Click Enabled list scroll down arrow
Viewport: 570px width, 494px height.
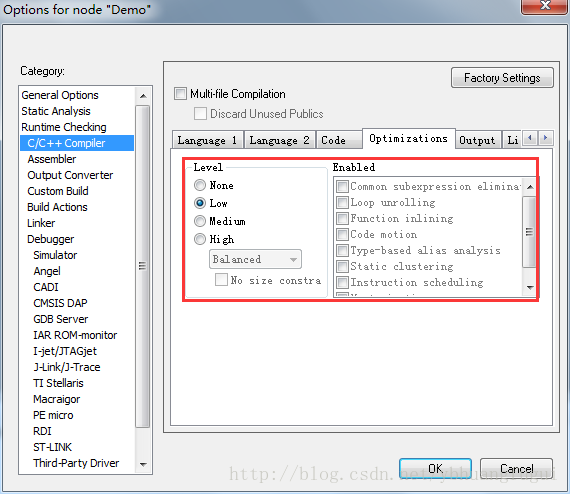tap(530, 288)
